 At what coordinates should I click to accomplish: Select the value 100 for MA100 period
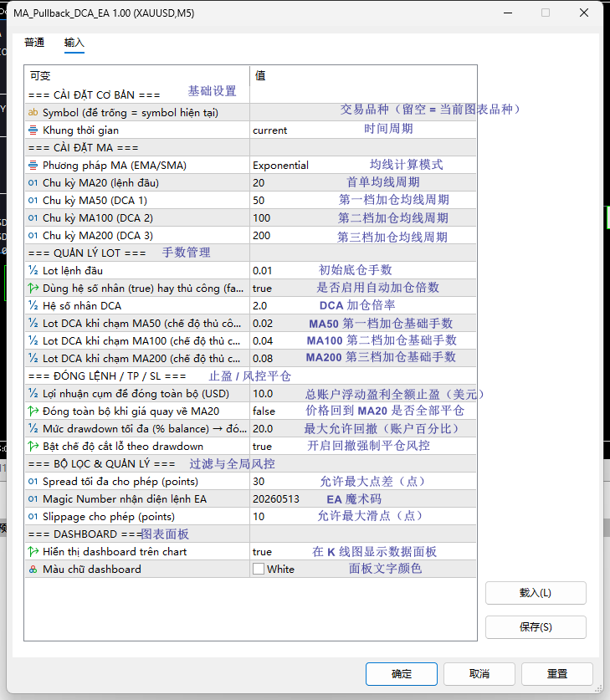[x=262, y=218]
